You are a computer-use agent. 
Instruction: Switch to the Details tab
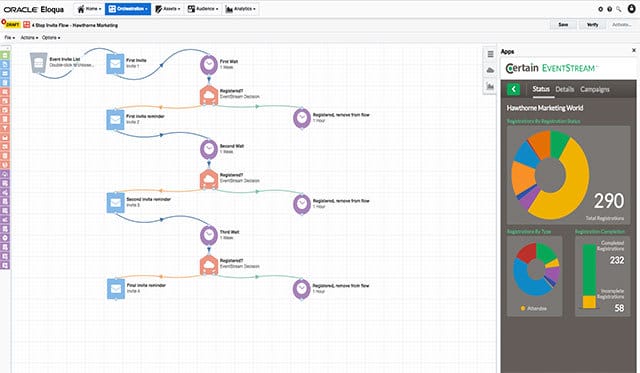pyautogui.click(x=564, y=89)
